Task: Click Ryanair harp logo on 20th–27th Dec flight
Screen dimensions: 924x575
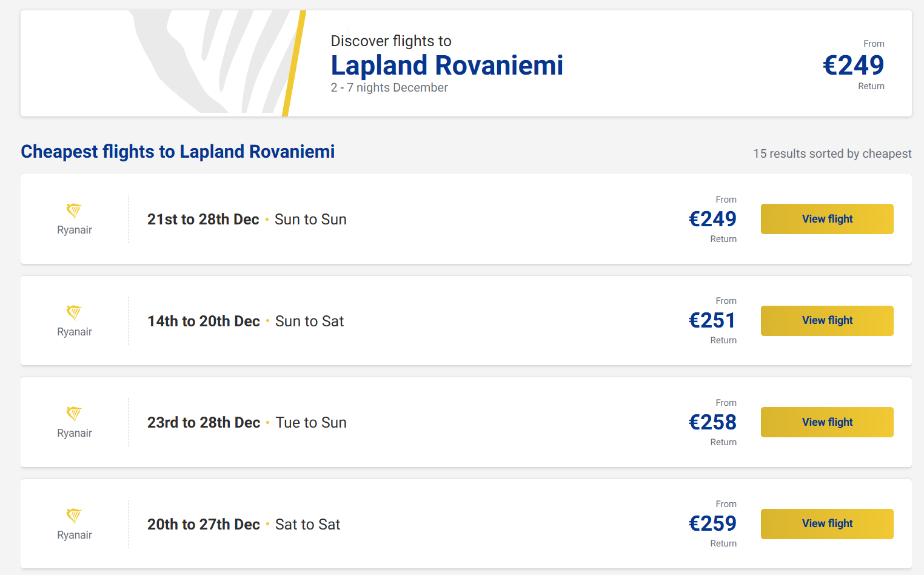Action: pyautogui.click(x=74, y=516)
